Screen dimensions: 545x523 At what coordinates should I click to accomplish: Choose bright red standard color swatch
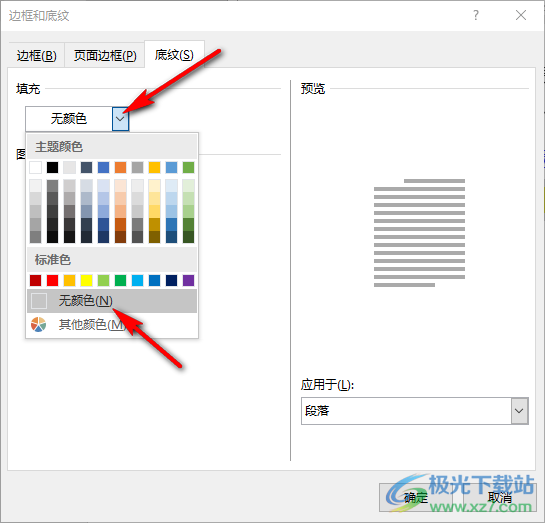[52, 280]
